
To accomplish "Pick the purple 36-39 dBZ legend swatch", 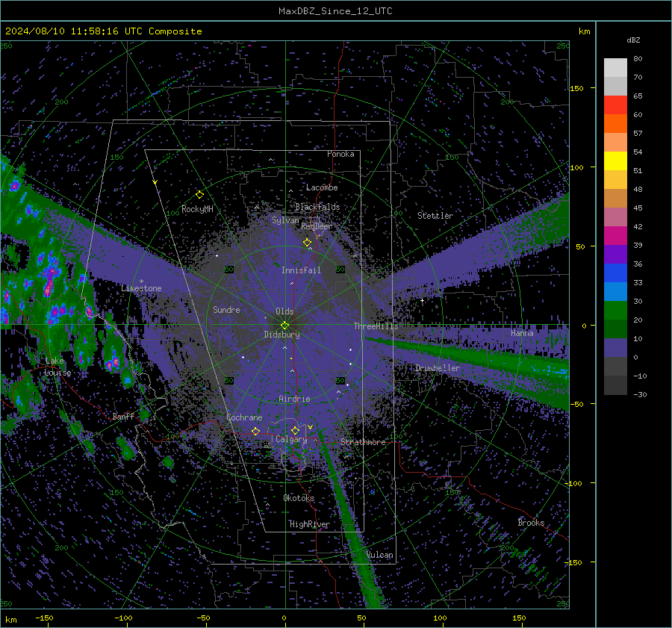I will click(x=615, y=255).
